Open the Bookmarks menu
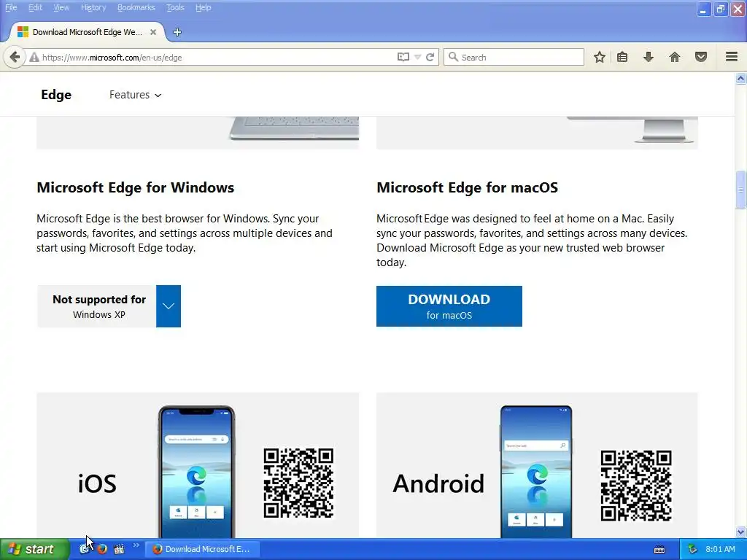The height and width of the screenshot is (560, 747). [136, 7]
